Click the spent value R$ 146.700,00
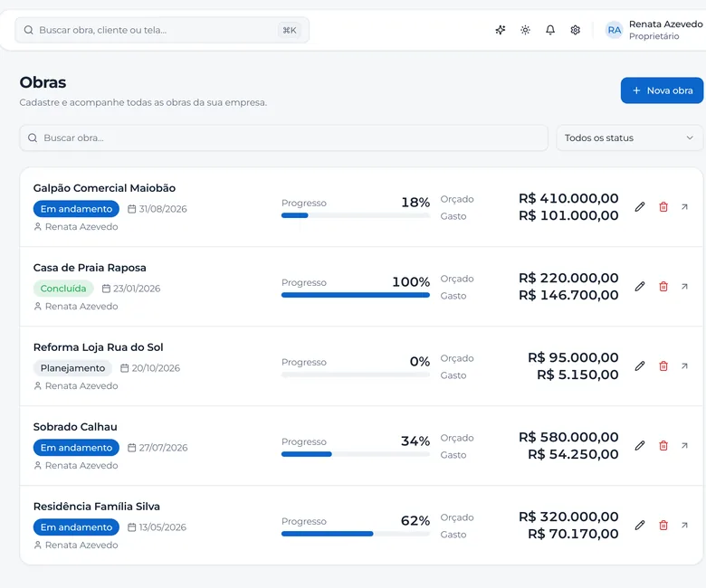The image size is (706, 588). [x=568, y=295]
